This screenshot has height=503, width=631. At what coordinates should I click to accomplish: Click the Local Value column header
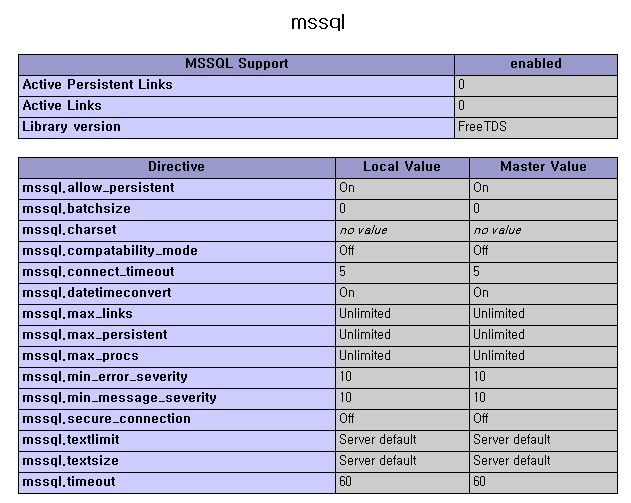[x=402, y=167]
